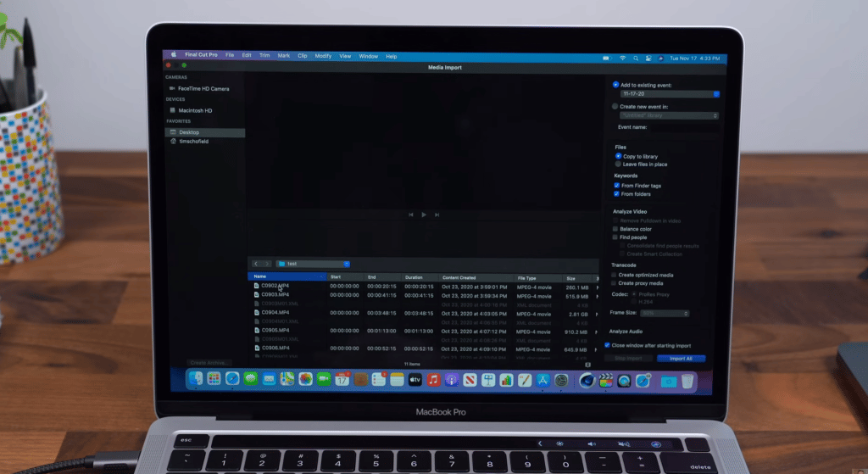
Task: Click the Create Archive button
Action: point(208,363)
